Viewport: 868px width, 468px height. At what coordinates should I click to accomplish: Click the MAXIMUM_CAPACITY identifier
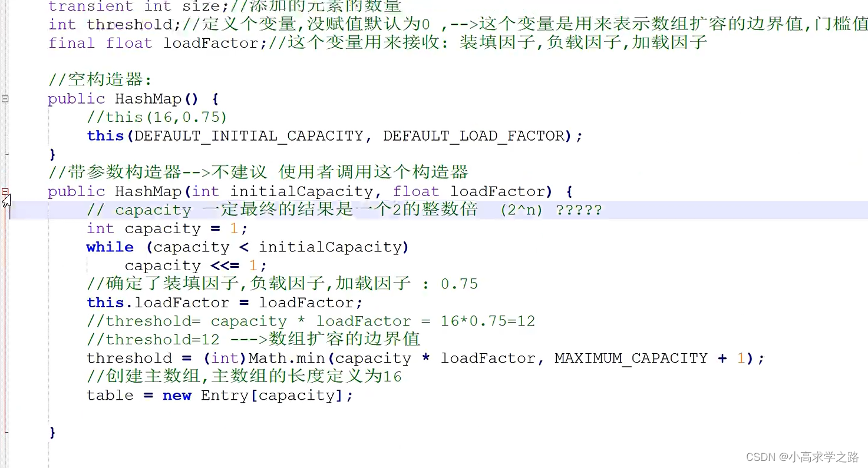[629, 358]
